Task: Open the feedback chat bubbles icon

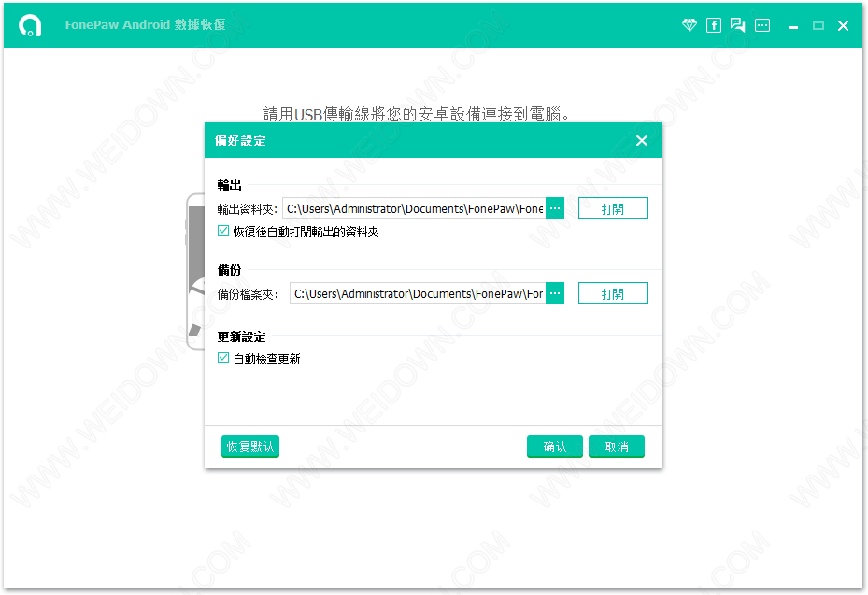Action: pyautogui.click(x=737, y=25)
